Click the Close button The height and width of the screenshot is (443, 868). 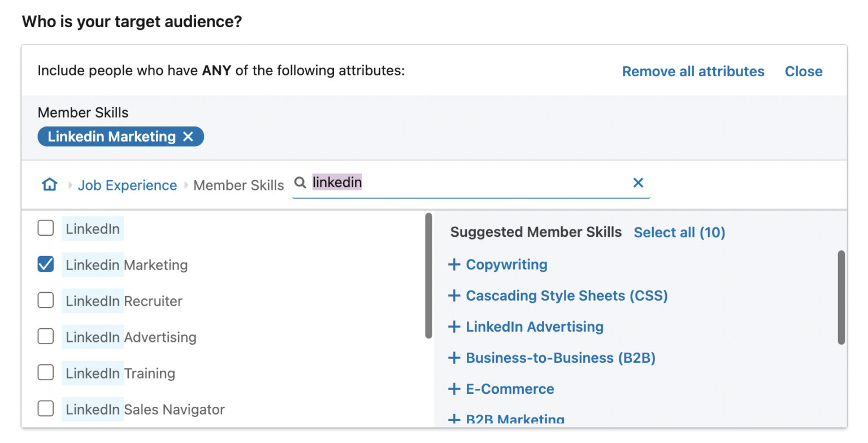tap(804, 71)
